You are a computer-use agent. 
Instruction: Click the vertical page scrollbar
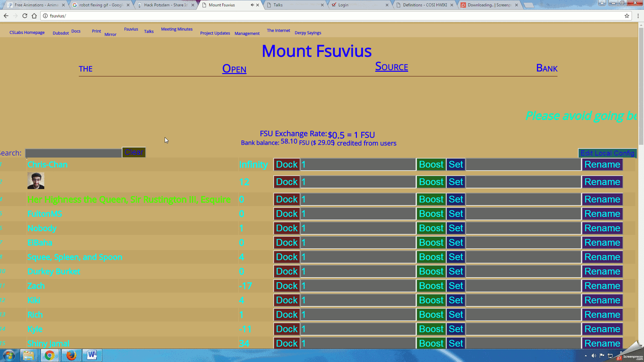tap(641, 87)
